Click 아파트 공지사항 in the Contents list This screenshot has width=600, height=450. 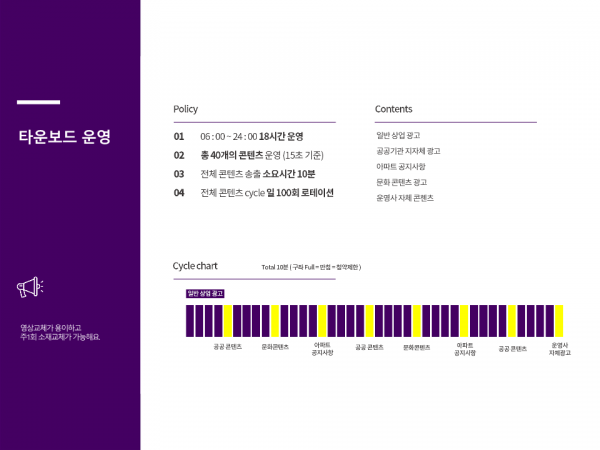click(x=401, y=167)
